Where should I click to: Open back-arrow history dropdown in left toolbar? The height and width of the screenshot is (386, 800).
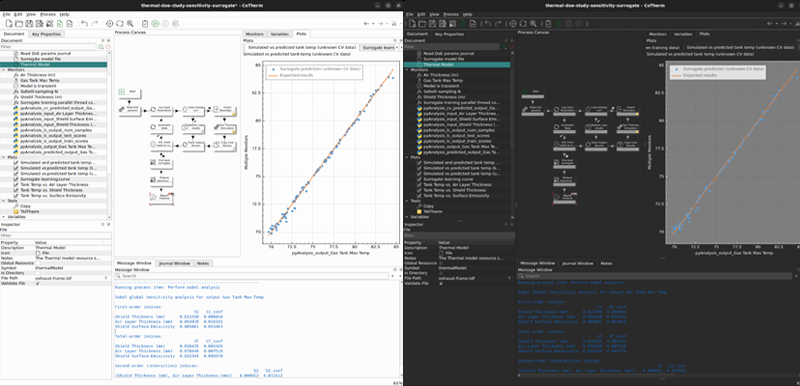[372, 24]
